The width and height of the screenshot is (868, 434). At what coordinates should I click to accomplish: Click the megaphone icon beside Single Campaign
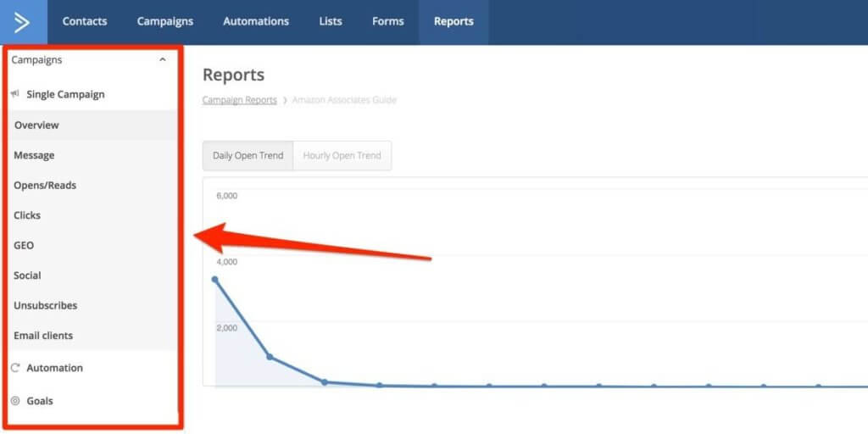pos(15,94)
